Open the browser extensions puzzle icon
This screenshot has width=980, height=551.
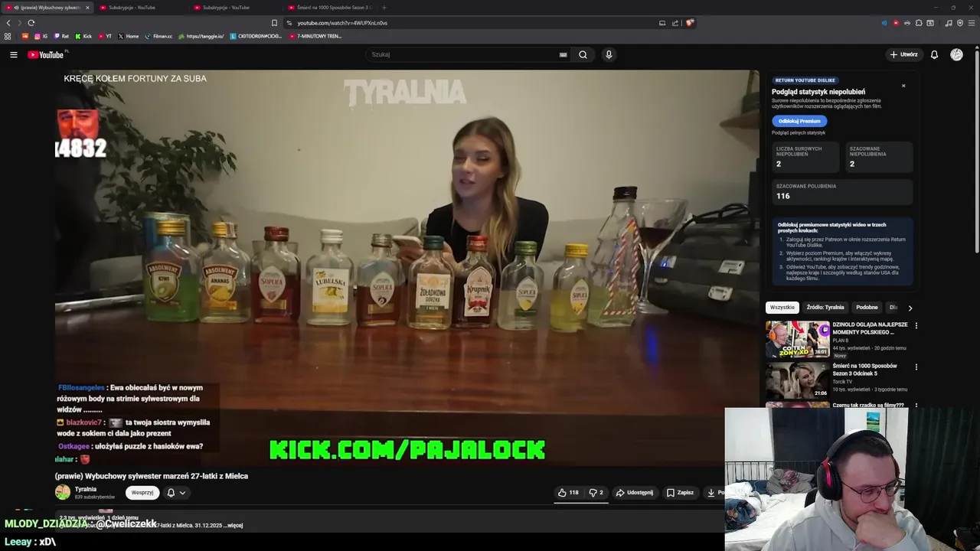click(x=919, y=23)
